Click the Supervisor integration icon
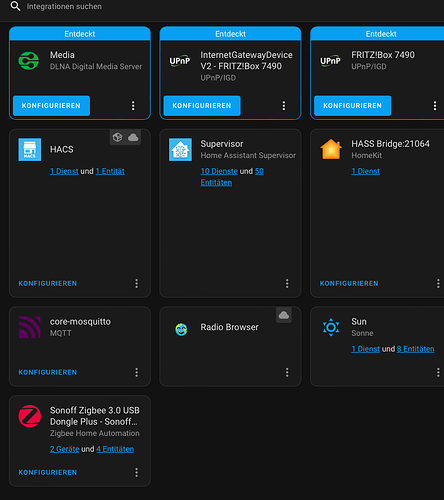This screenshot has width=444, height=500. click(x=180, y=150)
